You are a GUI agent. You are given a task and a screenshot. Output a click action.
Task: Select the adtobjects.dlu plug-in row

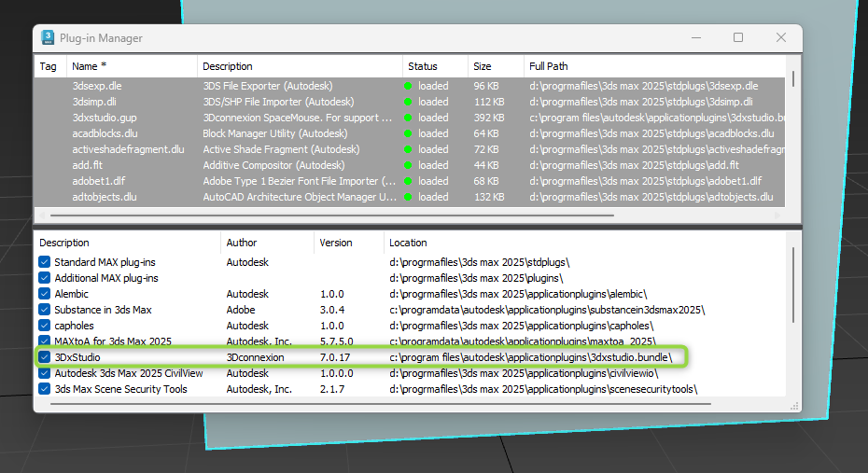click(x=410, y=197)
